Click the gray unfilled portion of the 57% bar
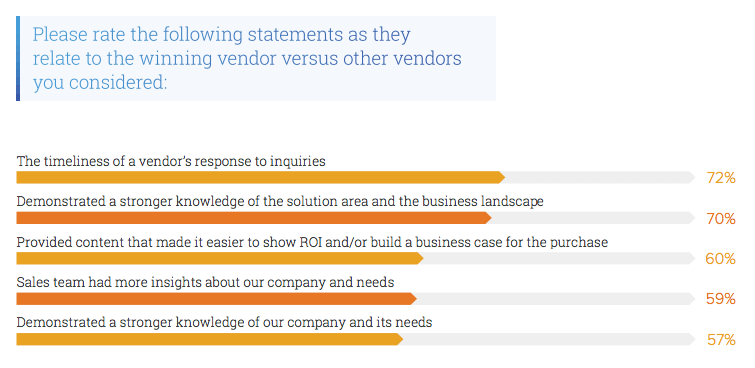The image size is (755, 368). click(548, 340)
